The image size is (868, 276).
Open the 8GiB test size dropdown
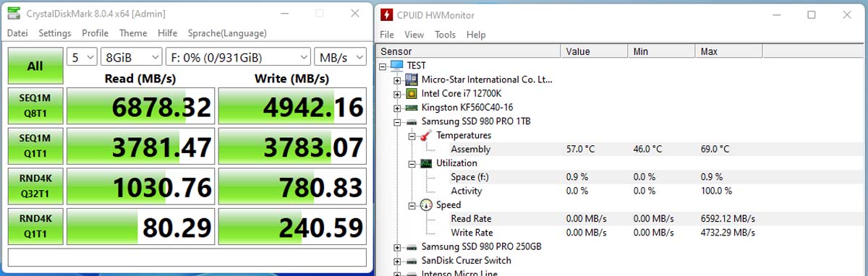click(131, 57)
